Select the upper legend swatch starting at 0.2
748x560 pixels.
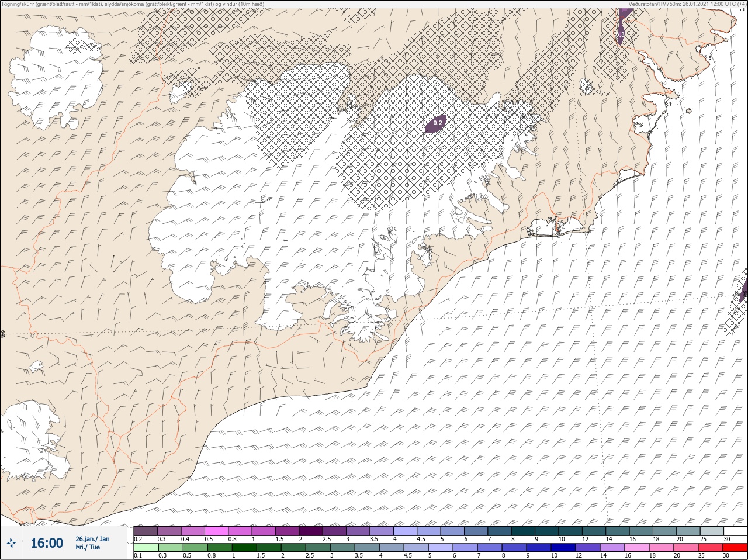pyautogui.click(x=146, y=531)
